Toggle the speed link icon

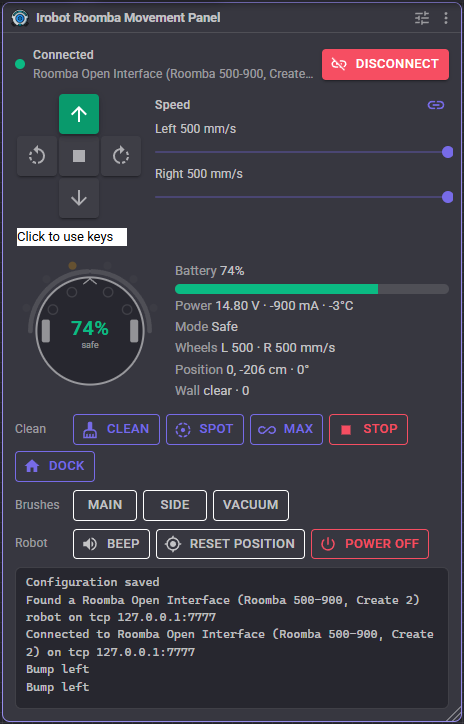click(436, 105)
